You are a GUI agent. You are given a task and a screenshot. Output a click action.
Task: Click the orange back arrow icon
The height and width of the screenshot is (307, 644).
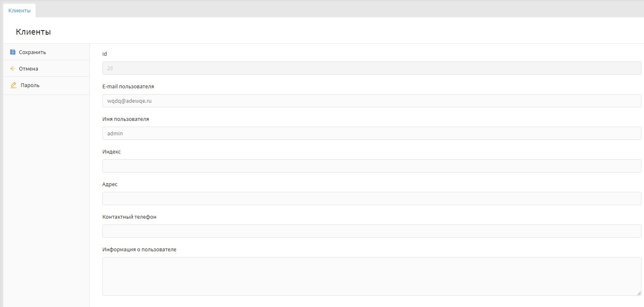tap(12, 68)
